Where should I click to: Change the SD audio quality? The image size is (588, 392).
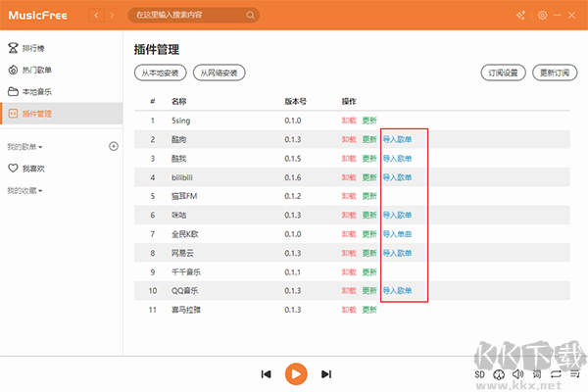pos(479,374)
